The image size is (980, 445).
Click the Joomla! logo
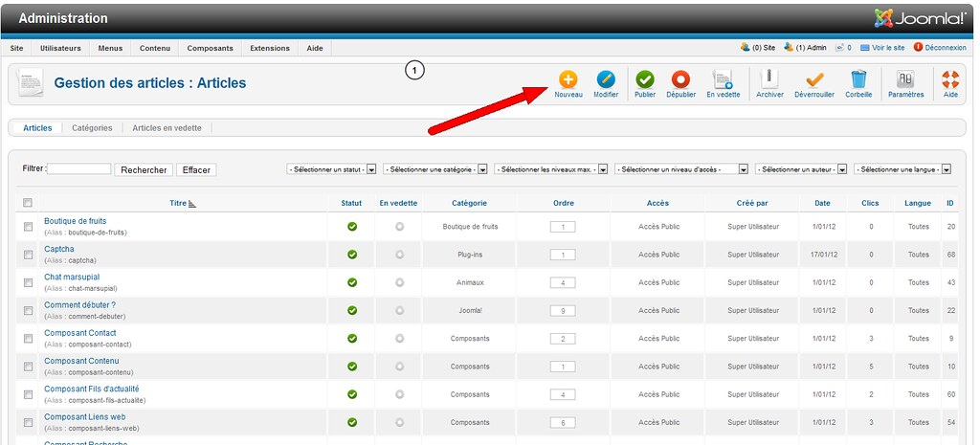pyautogui.click(x=920, y=18)
